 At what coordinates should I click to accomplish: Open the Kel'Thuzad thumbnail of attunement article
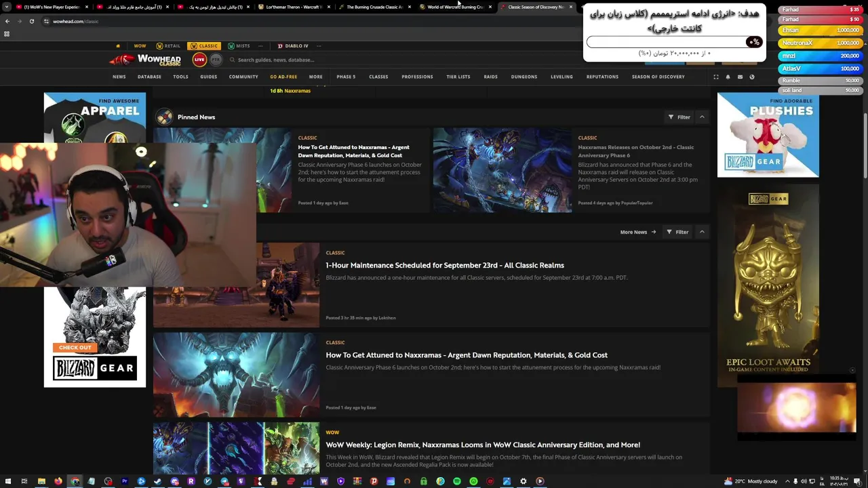(236, 374)
